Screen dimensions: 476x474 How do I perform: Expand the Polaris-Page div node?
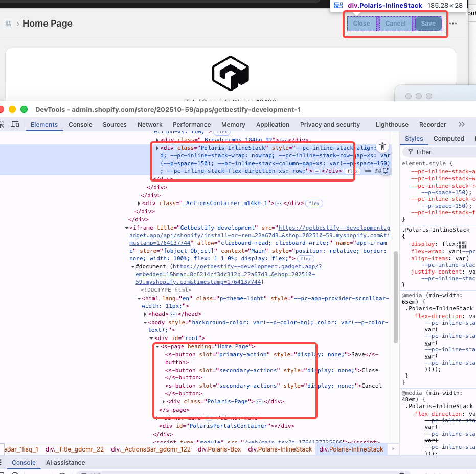click(x=164, y=402)
